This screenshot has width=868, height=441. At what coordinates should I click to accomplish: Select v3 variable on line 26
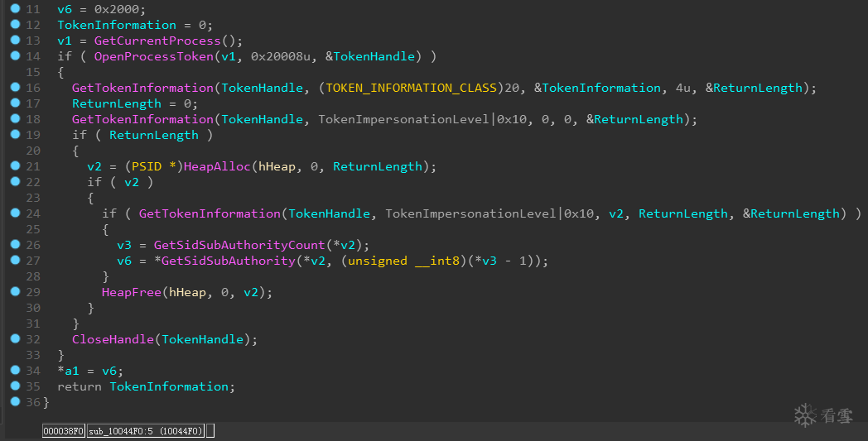tap(124, 245)
